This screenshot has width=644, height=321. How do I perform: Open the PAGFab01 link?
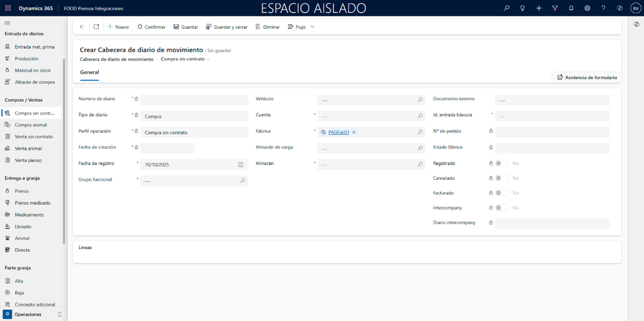coord(339,132)
